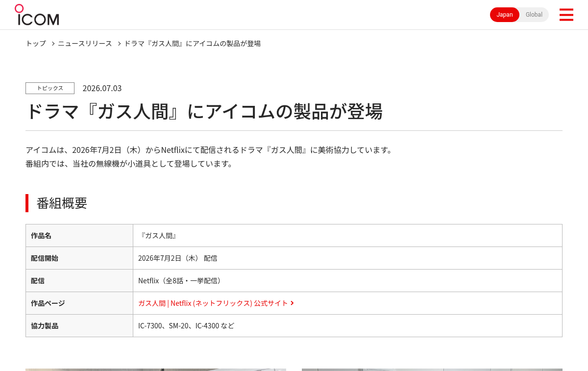This screenshot has width=588, height=371.
Task: Click the 番組概要 section heading
Action: coord(62,203)
